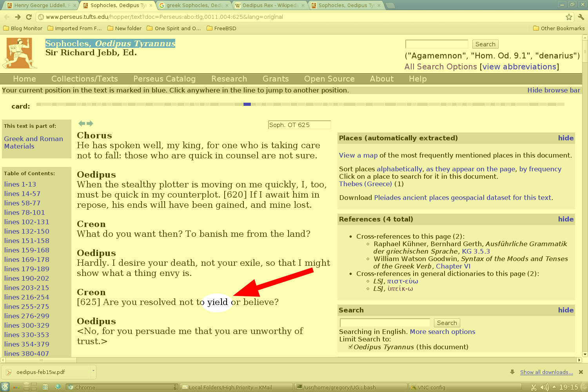Click the blue current-position marker in card bar

pyautogui.click(x=247, y=104)
